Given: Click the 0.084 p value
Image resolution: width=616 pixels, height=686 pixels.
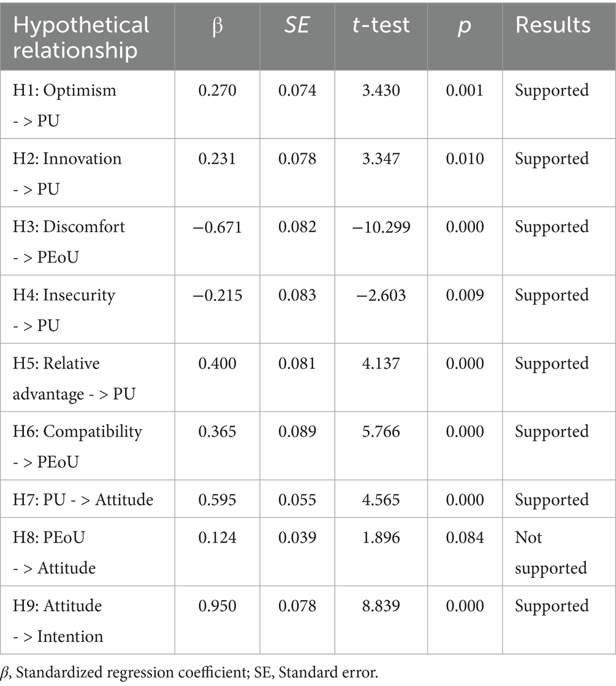Looking at the screenshot, I should [465, 538].
